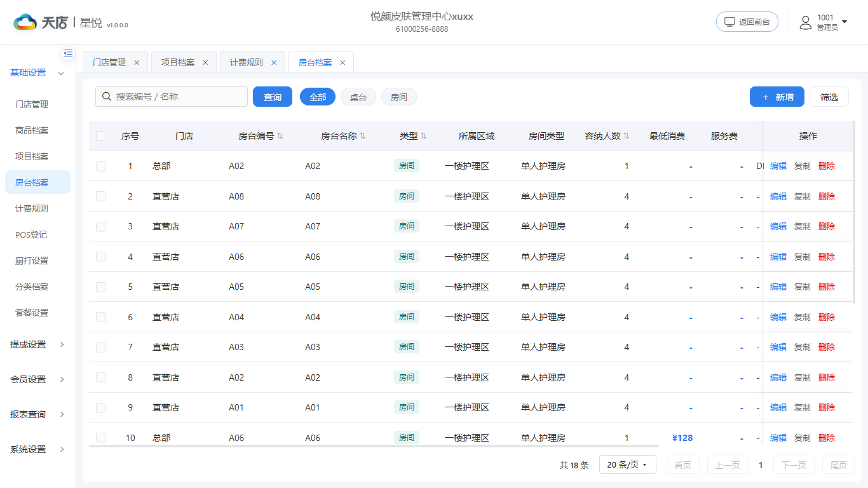
Task: Check the checkbox for row 3
Action: [x=101, y=226]
